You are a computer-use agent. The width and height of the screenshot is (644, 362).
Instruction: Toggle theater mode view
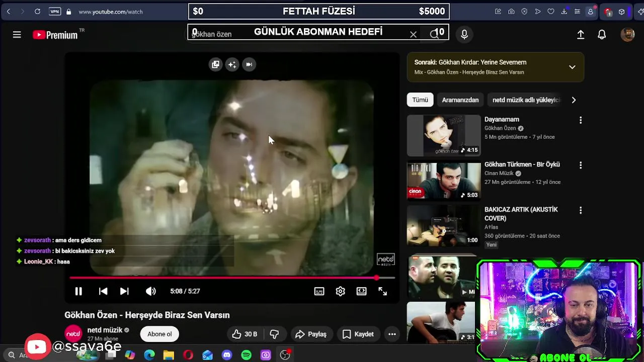pos(361,291)
